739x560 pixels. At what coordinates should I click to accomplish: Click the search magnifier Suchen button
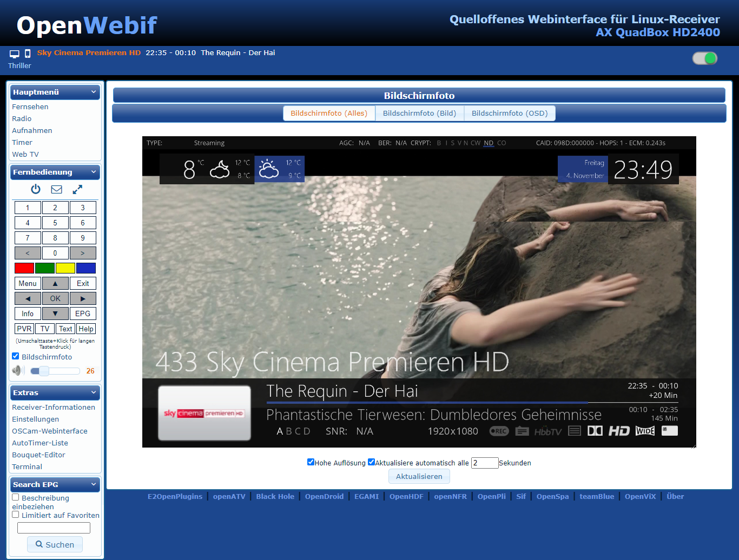55,544
